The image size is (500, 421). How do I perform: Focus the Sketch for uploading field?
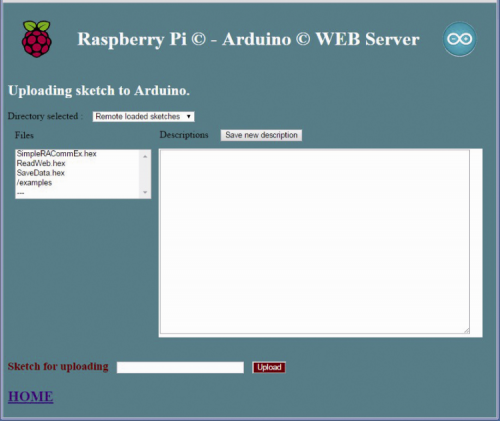[180, 367]
